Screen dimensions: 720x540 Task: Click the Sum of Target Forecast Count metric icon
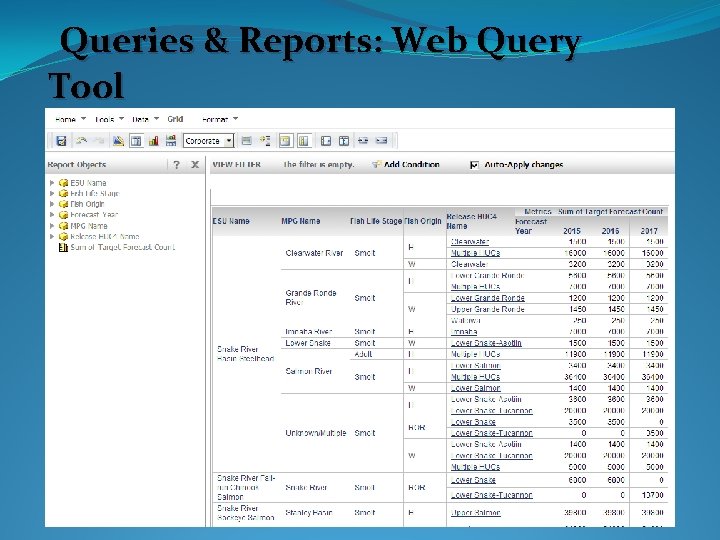coord(63,248)
